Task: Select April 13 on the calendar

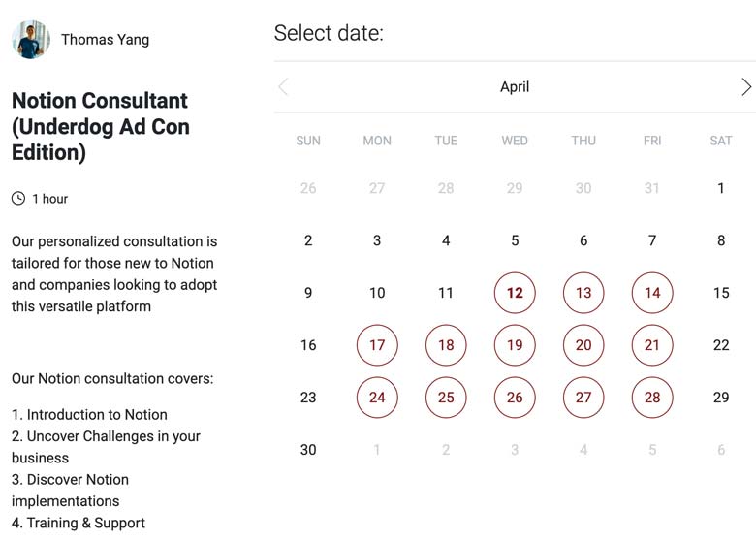Action: pyautogui.click(x=583, y=293)
